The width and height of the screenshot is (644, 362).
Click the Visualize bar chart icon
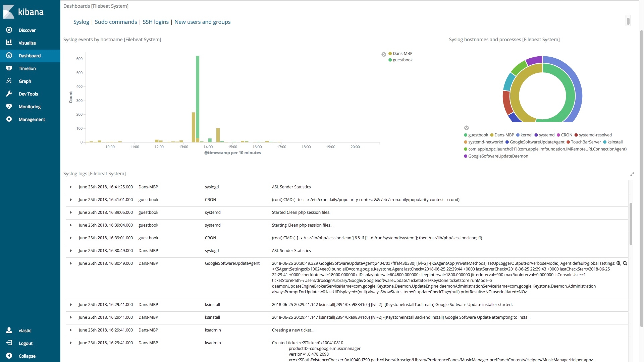9,43
